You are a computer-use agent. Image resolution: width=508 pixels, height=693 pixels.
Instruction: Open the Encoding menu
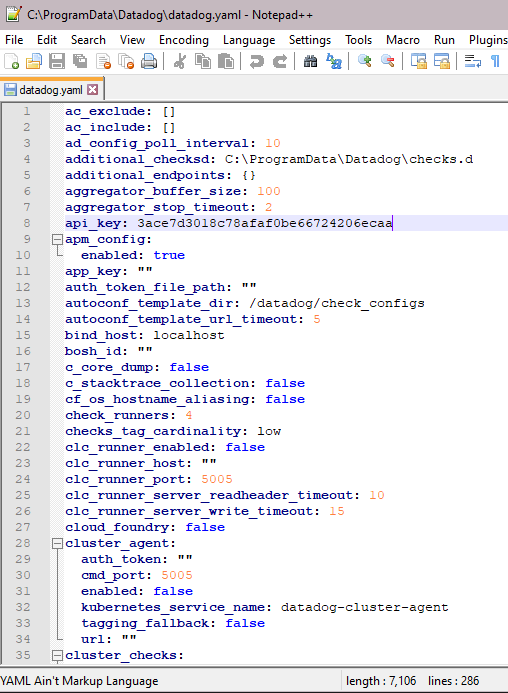(x=183, y=40)
